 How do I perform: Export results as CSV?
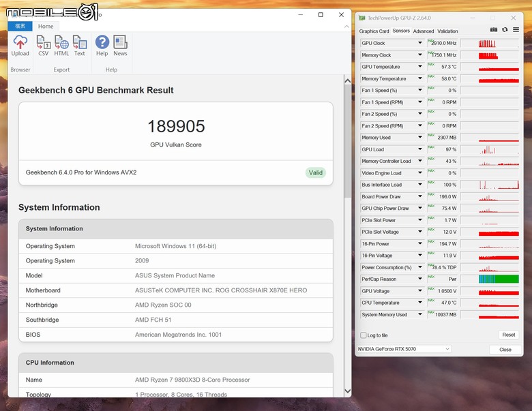point(44,46)
